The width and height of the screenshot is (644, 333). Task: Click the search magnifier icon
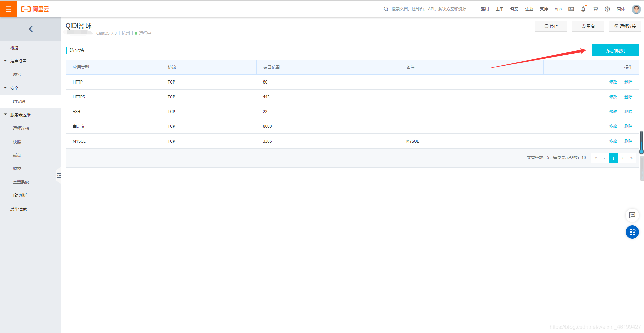coord(386,9)
